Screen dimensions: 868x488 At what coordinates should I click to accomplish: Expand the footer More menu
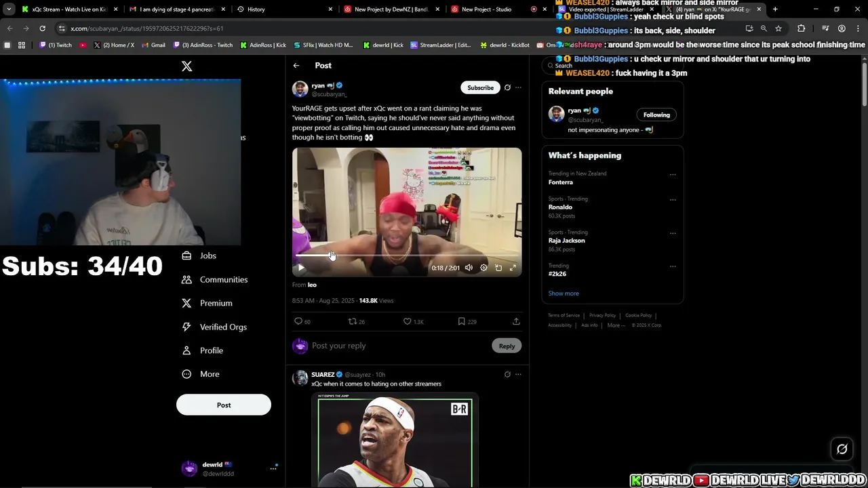[616, 325]
